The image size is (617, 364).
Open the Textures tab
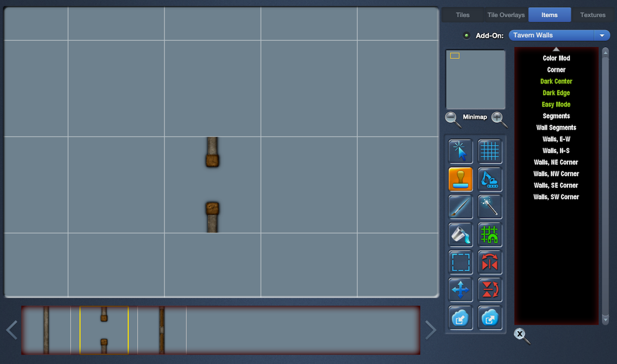click(x=592, y=15)
